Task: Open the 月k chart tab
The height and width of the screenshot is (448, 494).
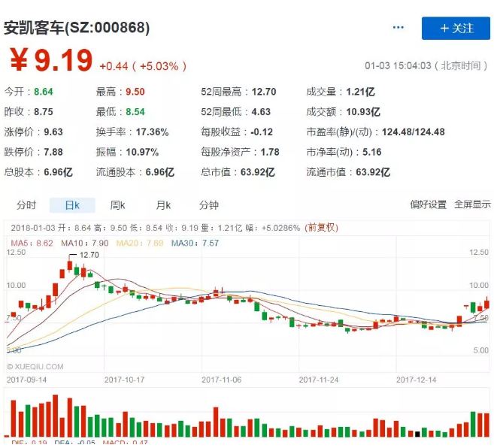Action: pos(163,205)
